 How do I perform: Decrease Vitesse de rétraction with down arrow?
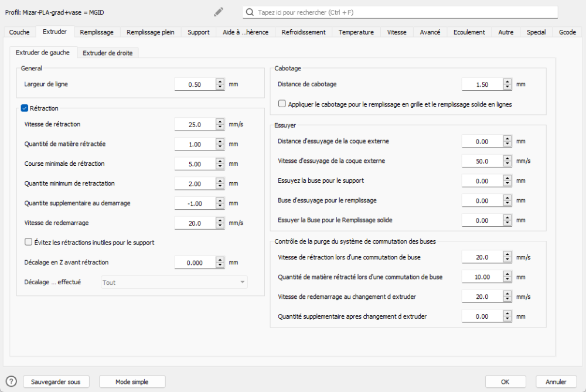click(220, 127)
